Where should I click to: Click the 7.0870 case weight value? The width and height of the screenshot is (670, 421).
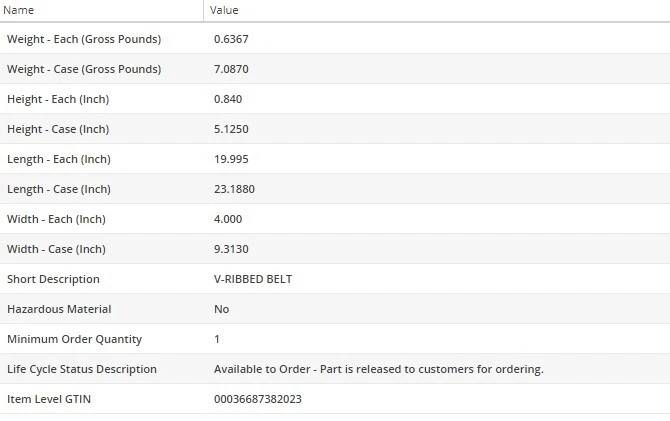234,69
